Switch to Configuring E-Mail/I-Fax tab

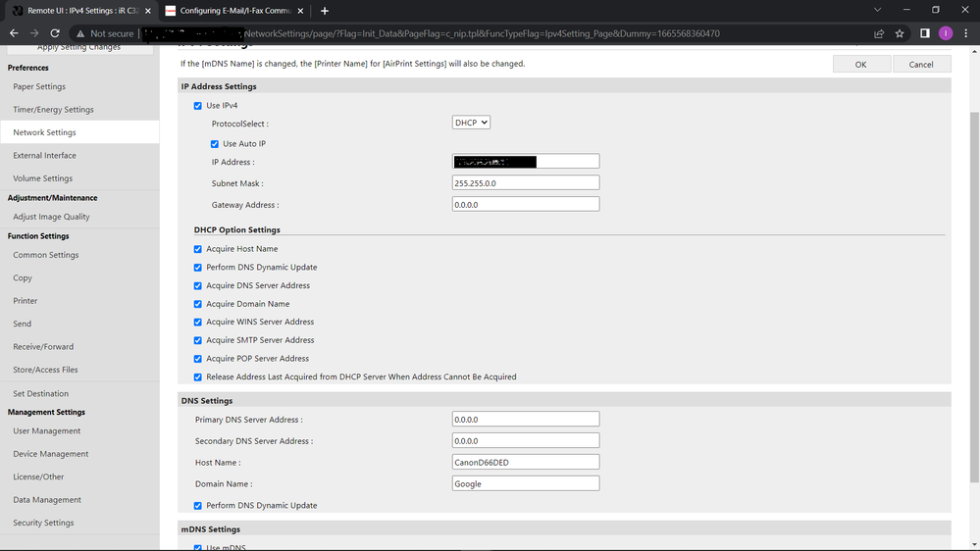235,11
